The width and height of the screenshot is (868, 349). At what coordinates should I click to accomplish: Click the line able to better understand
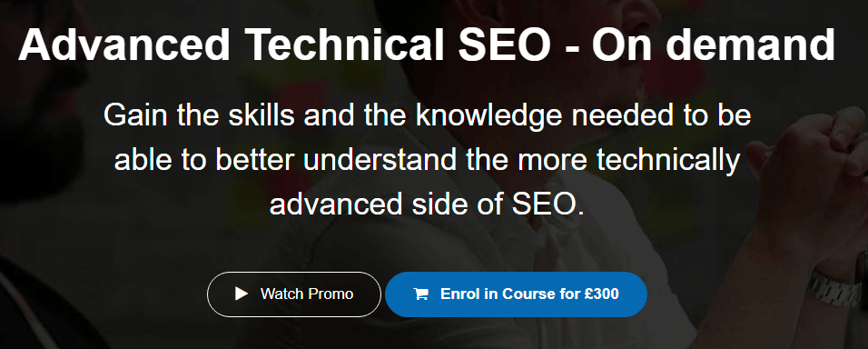(x=427, y=161)
